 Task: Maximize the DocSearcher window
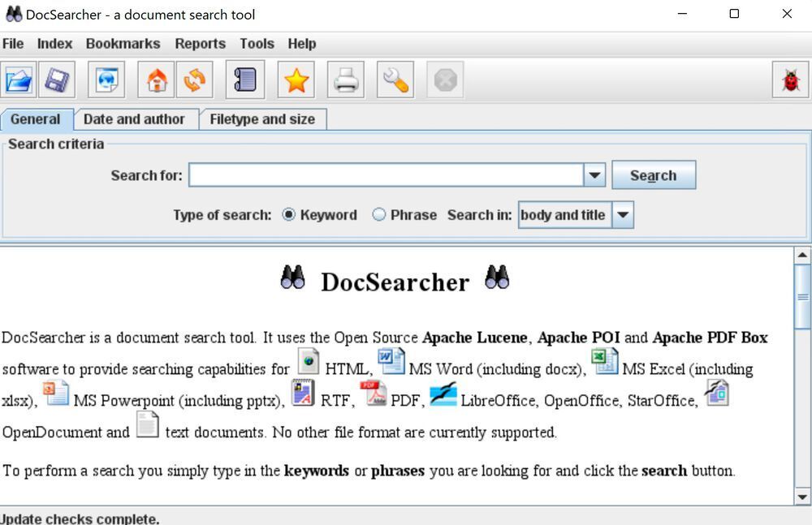tap(734, 14)
